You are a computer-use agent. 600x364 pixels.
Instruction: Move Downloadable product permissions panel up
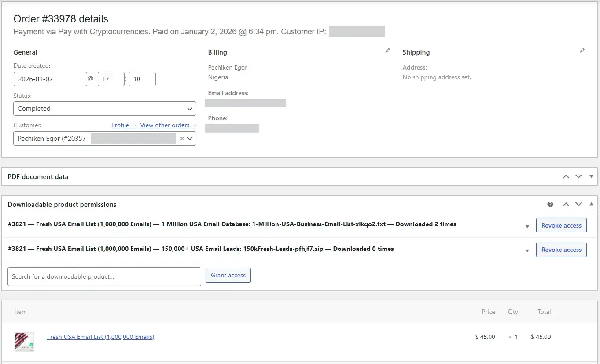click(x=566, y=204)
